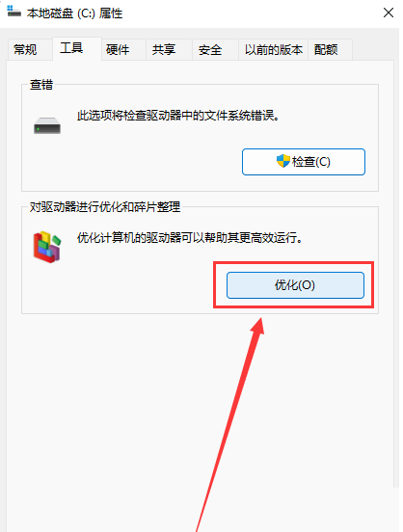Viewport: 403px width, 532px height.
Task: Click the text about optimizing drives for efficiency
Action: 189,238
